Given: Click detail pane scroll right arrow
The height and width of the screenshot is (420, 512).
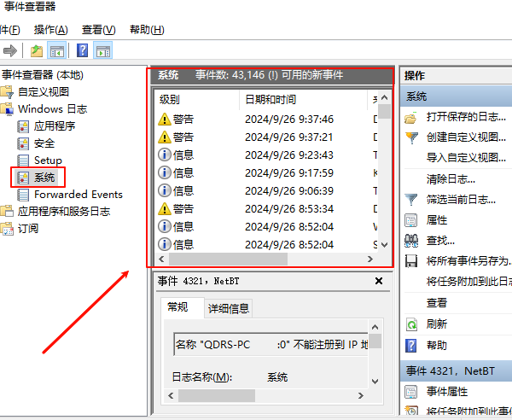Looking at the screenshot, I should (x=360, y=395).
